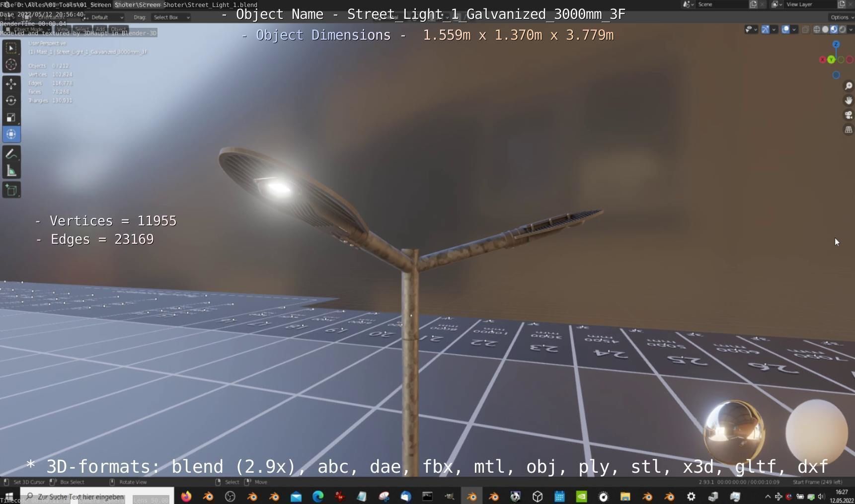
Task: Open File Explorer from the taskbar
Action: 625,496
